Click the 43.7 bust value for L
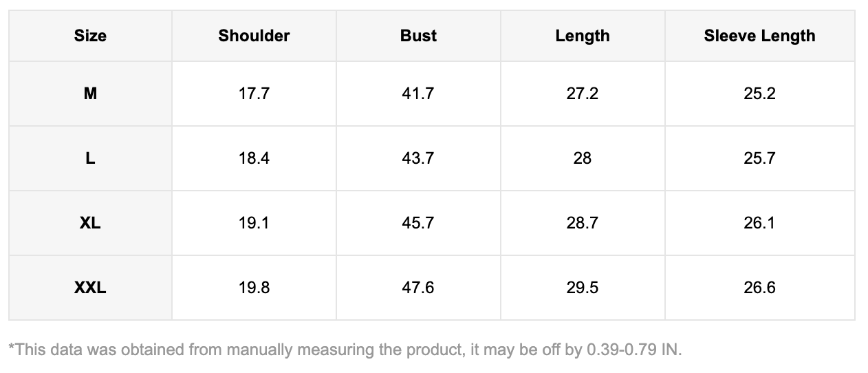The height and width of the screenshot is (373, 868). click(418, 158)
